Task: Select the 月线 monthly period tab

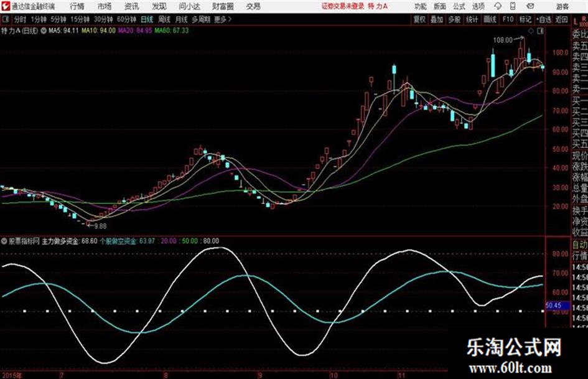Action: [x=182, y=19]
